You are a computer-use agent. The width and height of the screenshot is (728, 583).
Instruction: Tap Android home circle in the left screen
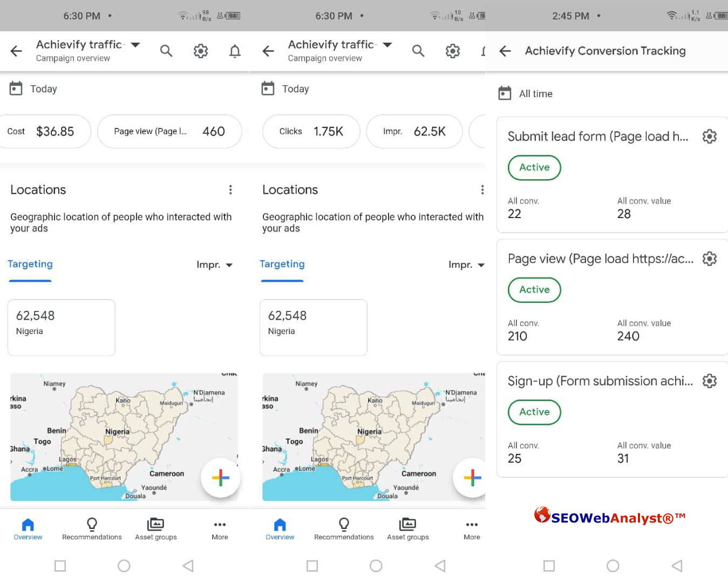(124, 566)
